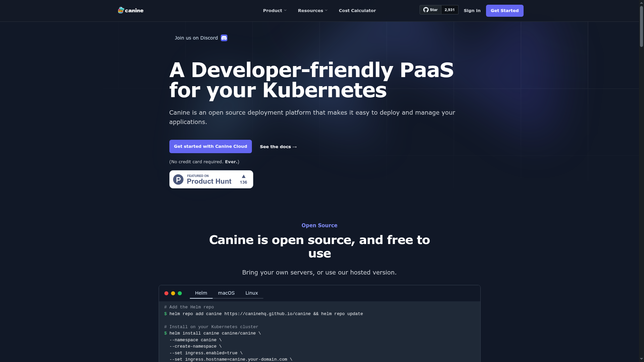Viewport: 644px width, 362px height.
Task: Click the # Add the Helm repo comment
Action: click(189, 307)
